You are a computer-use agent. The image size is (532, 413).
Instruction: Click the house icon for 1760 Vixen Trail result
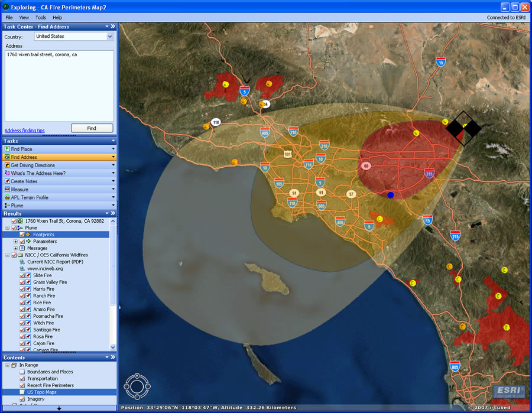(x=20, y=221)
